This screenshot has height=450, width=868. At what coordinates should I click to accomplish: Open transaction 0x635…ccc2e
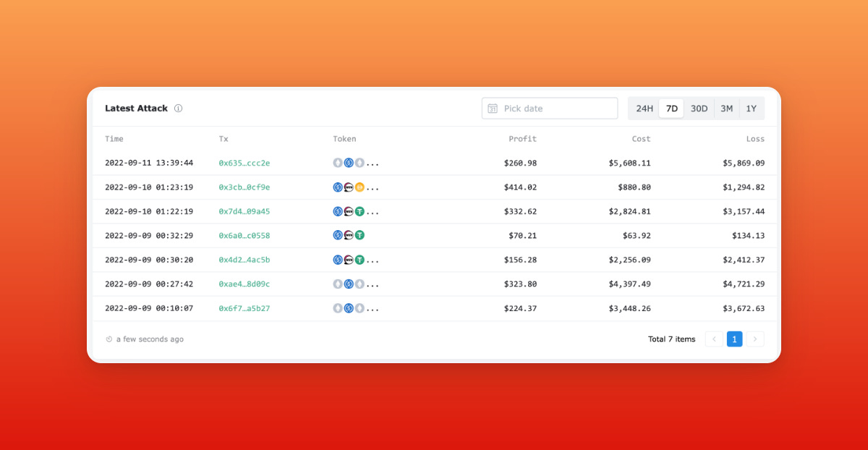click(244, 163)
